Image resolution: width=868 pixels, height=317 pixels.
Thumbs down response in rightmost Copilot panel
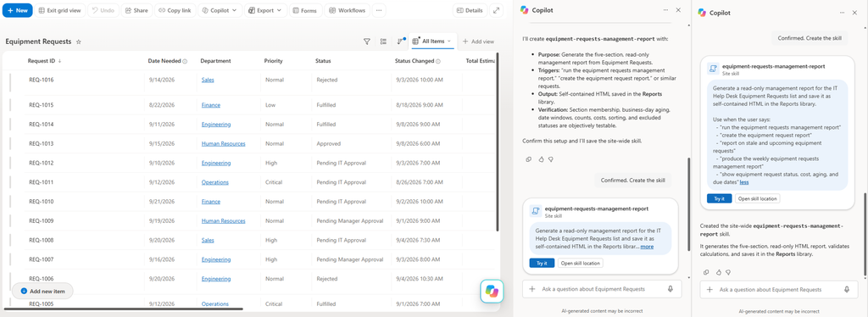[x=728, y=272]
